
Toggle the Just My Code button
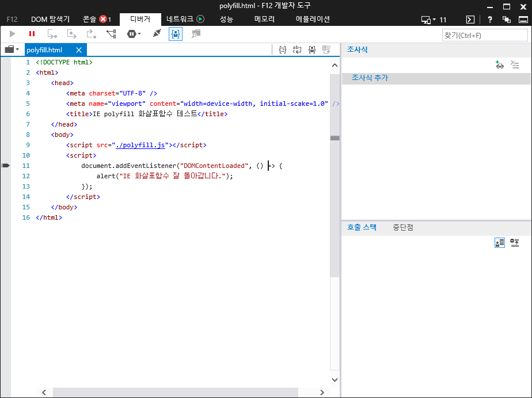[x=176, y=34]
